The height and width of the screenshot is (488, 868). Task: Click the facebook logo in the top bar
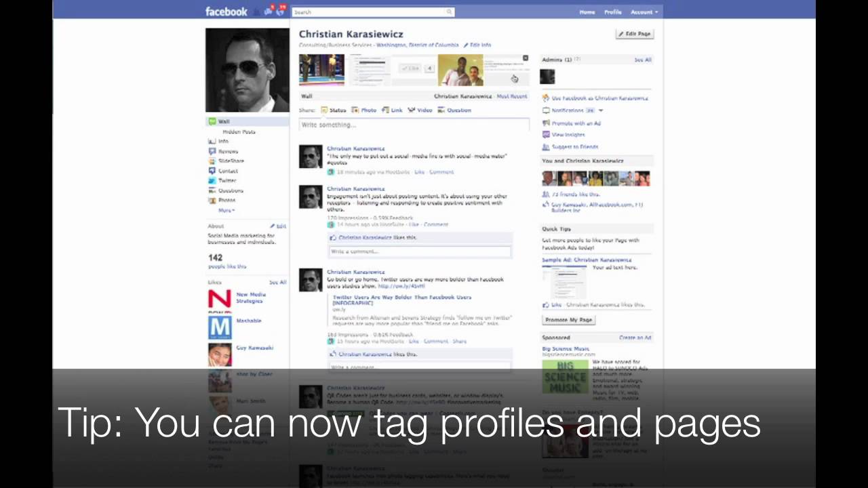[x=226, y=12]
